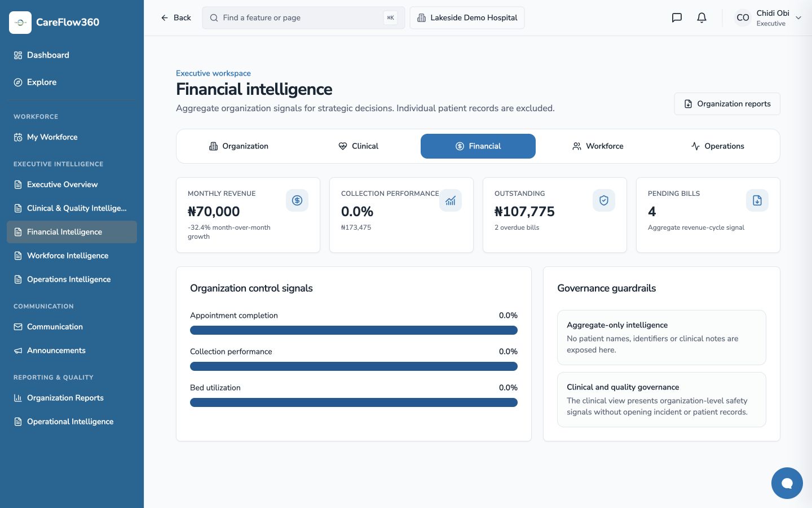
Task: Switch to the Workforce tab
Action: point(598,146)
